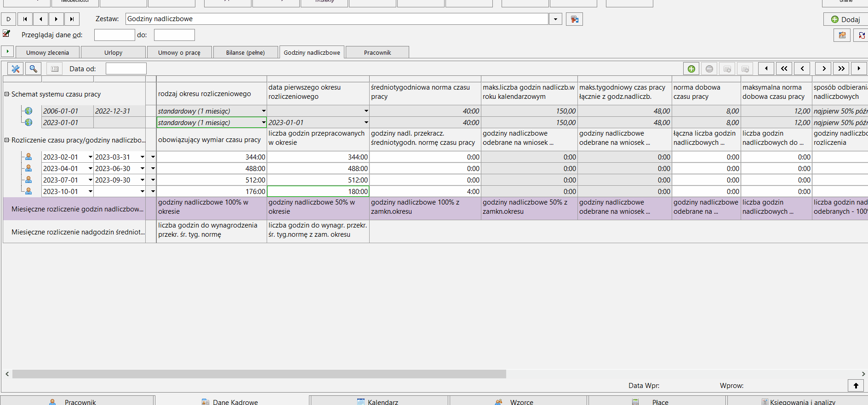Click the green tab scroll arrow before Umowy zlecenia
868x405 pixels.
pos(7,51)
